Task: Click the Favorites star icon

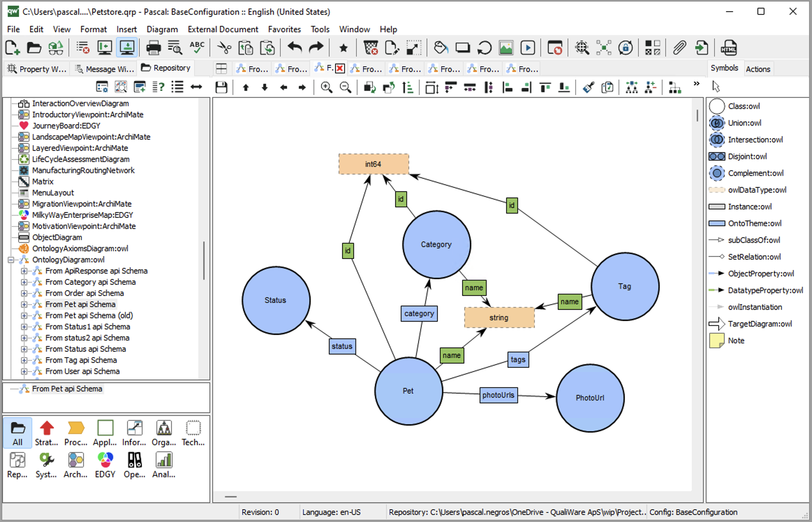Action: pos(344,48)
